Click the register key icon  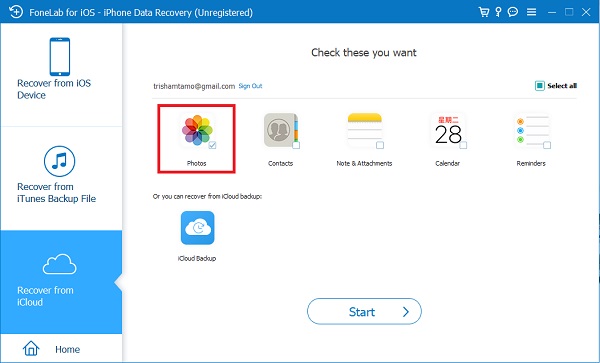(498, 12)
